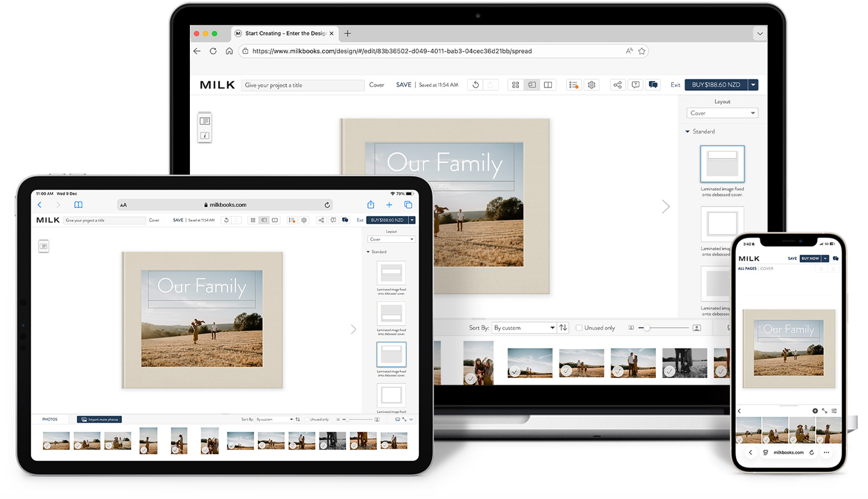
Task: Open the Sort By custom dropdown
Action: click(x=523, y=328)
